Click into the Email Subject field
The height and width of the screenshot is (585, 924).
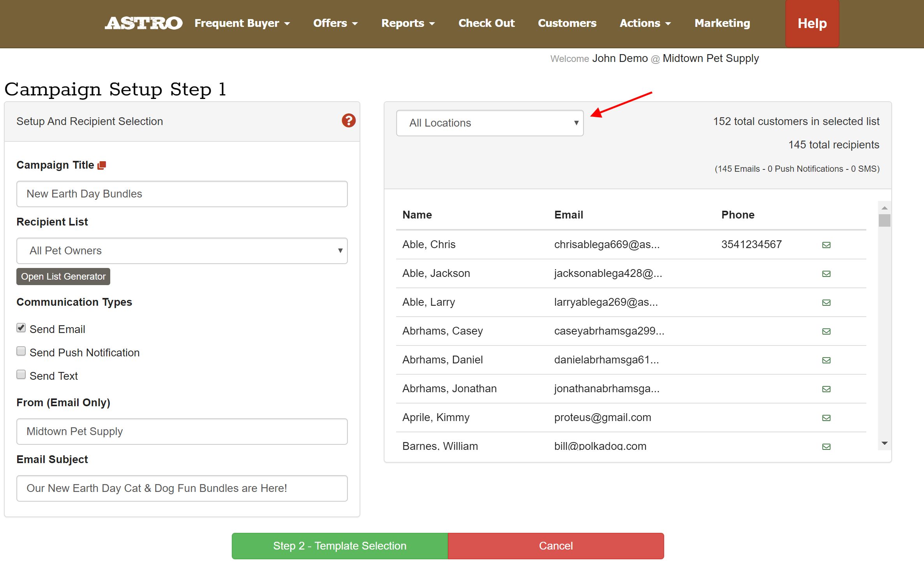pos(182,488)
